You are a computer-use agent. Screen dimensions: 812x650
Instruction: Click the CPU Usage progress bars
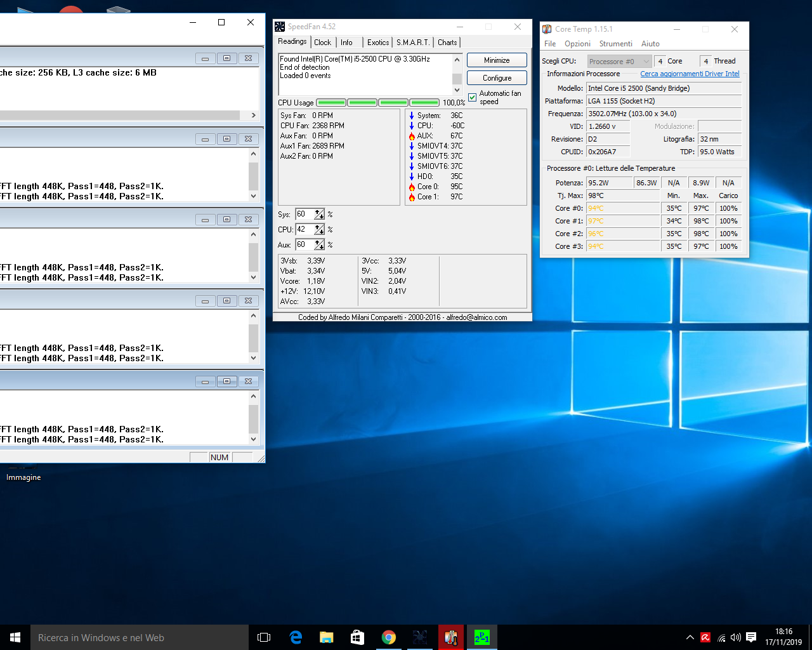(377, 102)
